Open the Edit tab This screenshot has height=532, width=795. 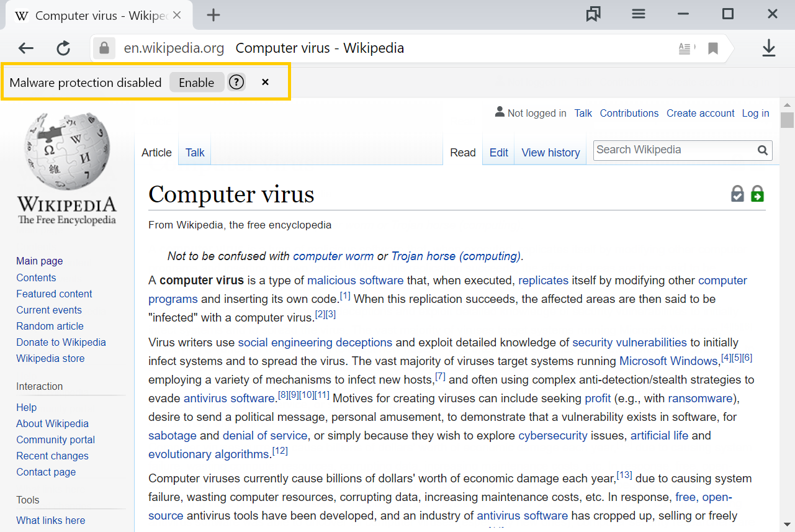(x=499, y=153)
